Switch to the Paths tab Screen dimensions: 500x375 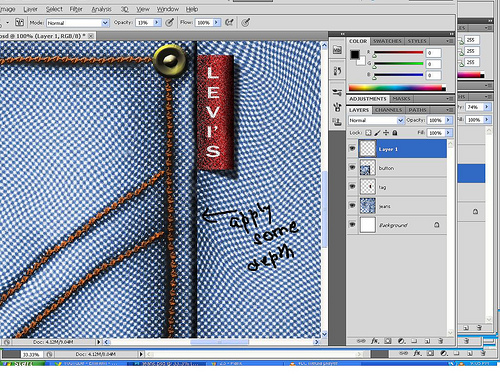coord(417,110)
